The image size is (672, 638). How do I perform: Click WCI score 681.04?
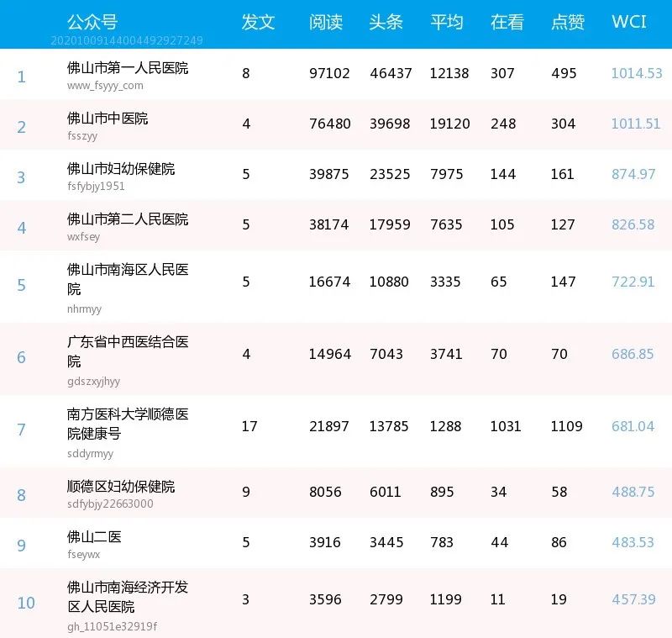633,426
